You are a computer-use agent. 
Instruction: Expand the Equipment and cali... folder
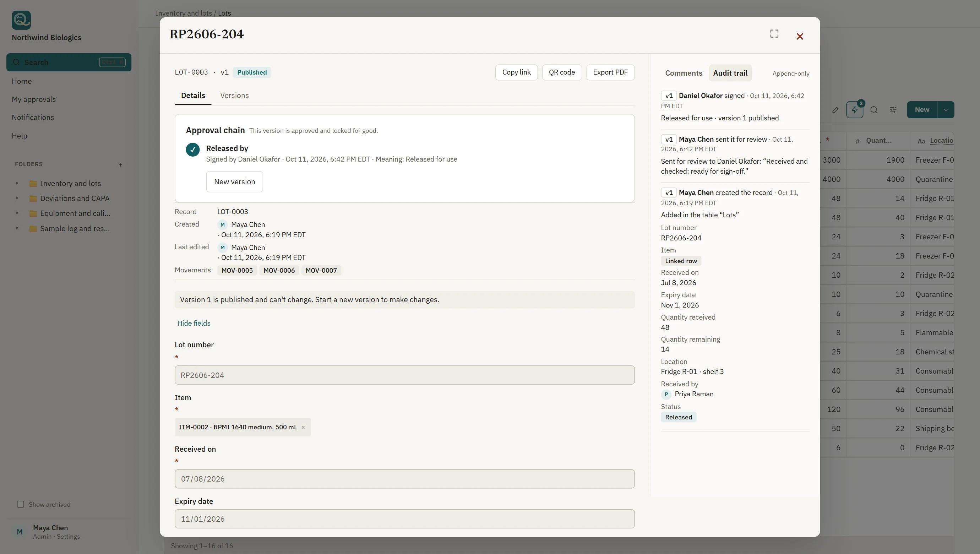[x=17, y=213]
